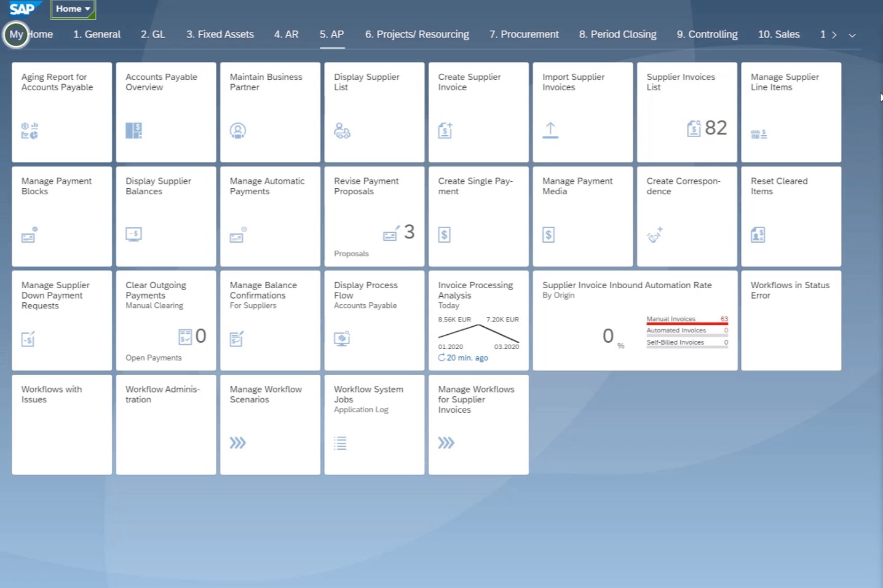This screenshot has width=883, height=588.
Task: Click the Manage Workflow Scenarios arrows icon
Action: click(238, 443)
